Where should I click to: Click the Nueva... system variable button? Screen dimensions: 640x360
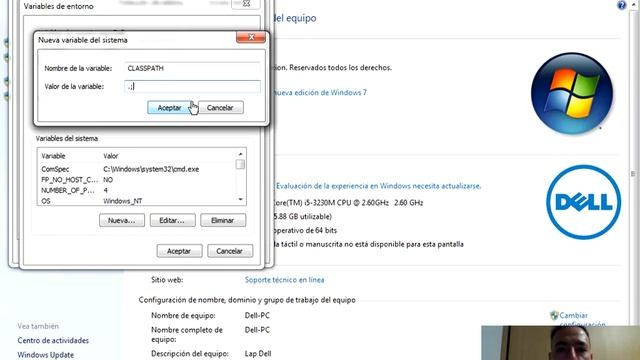pyautogui.click(x=122, y=220)
